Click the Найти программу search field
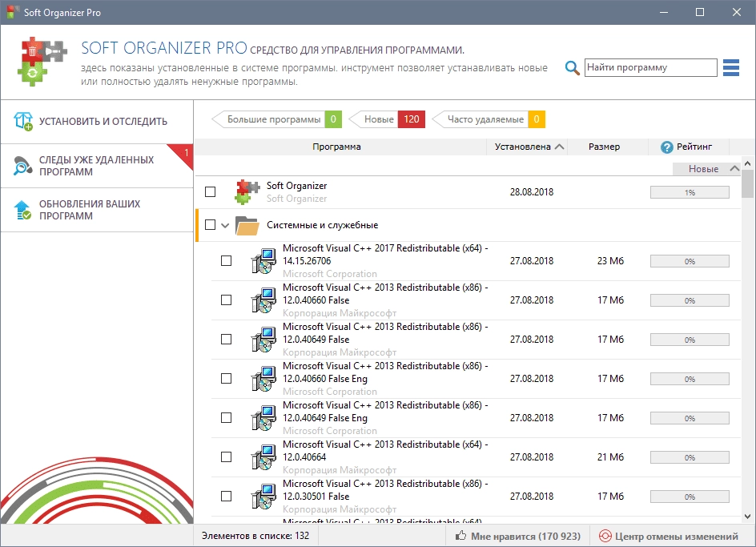Viewport: 756px width, 547px height. pyautogui.click(x=651, y=67)
